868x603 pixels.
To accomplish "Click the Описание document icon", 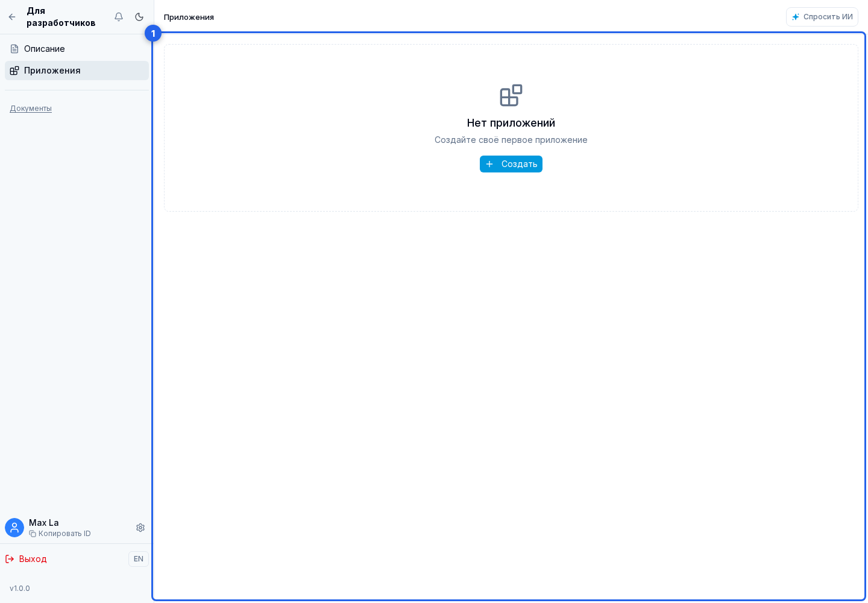I will tap(14, 49).
